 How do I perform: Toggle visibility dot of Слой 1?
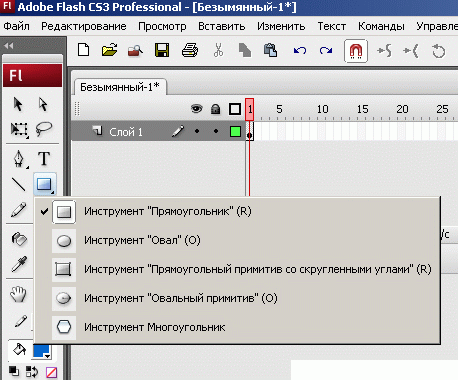click(x=197, y=131)
